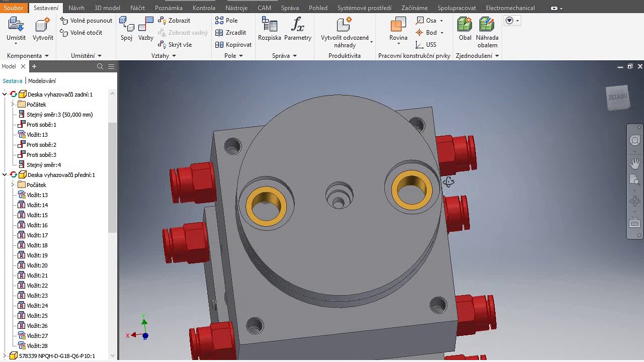Click the ViewCube ZEZADU face
This screenshot has height=362, width=644.
point(618,97)
